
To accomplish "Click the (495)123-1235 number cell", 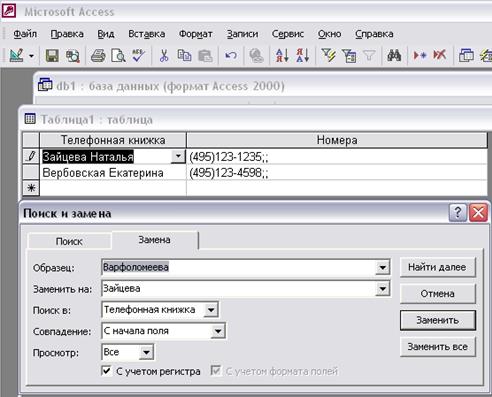I will (x=337, y=156).
